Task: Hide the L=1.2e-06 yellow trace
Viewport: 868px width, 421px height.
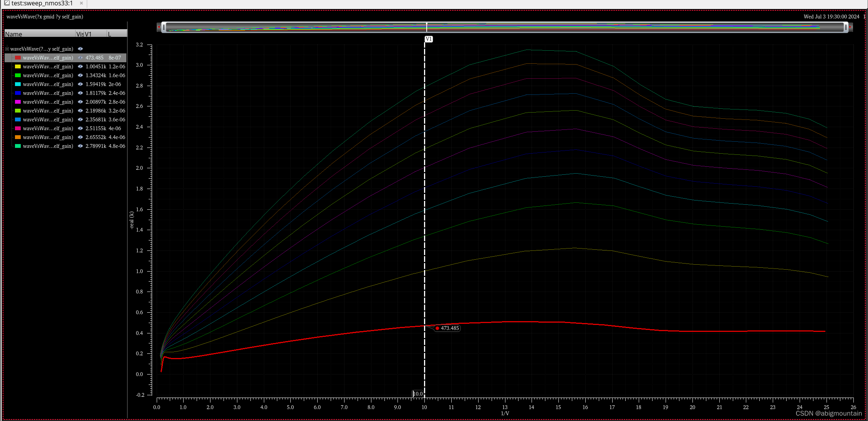Action: [x=80, y=66]
